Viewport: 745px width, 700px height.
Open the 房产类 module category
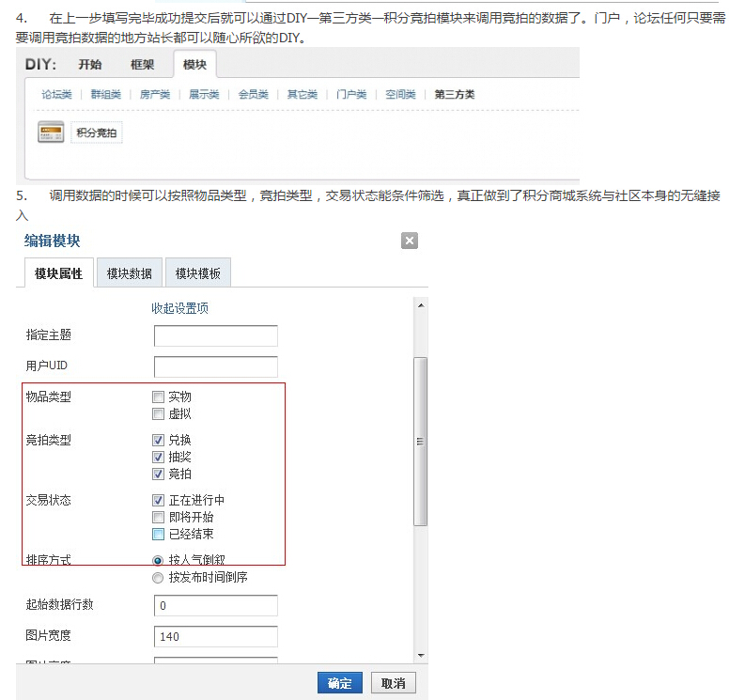click(x=155, y=94)
